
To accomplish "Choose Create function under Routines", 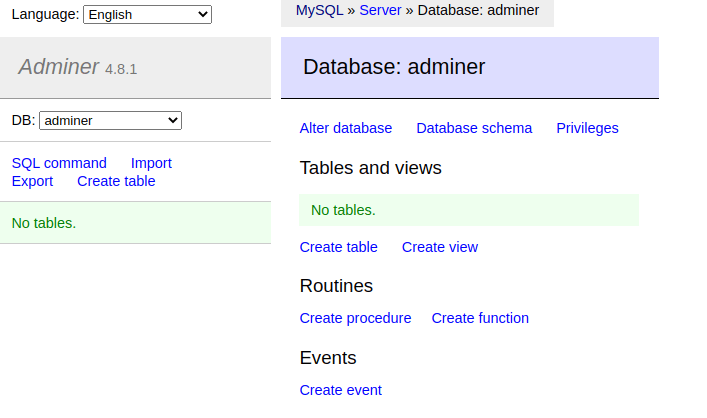I will 480,318.
